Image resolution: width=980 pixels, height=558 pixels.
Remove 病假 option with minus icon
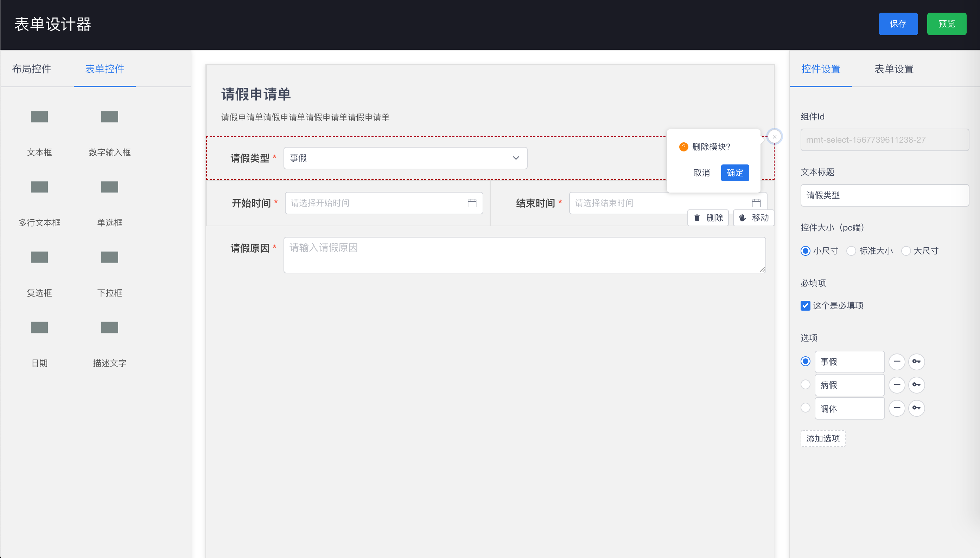pyautogui.click(x=897, y=385)
